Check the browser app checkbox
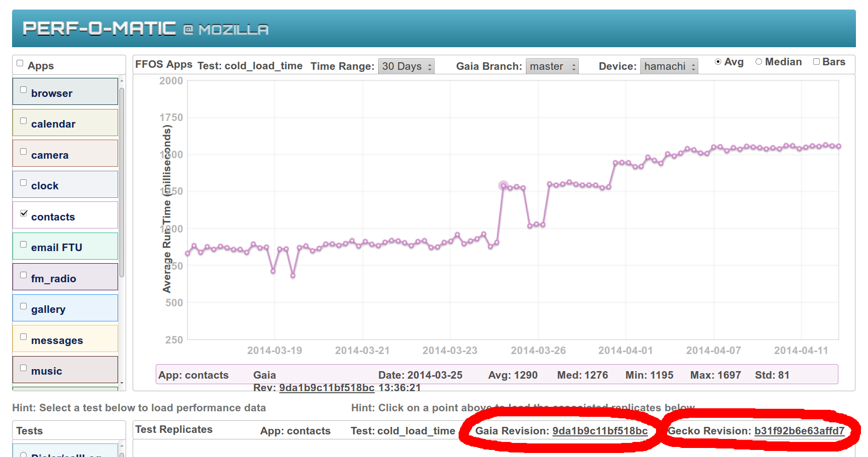Screen dimensions: 868x457 23,90
